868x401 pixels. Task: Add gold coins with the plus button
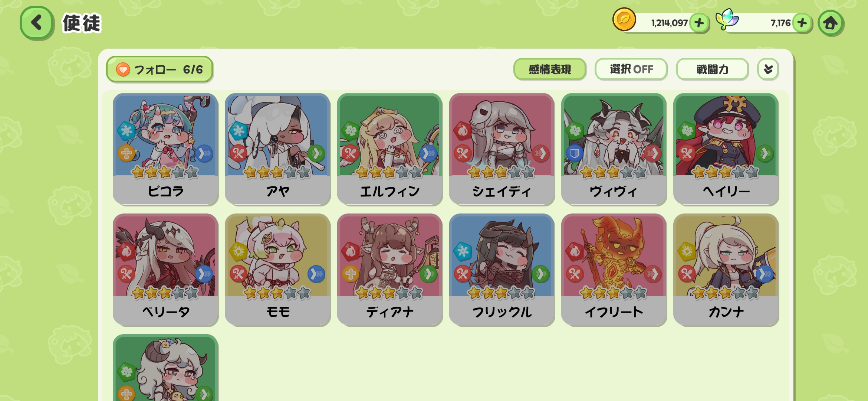(x=699, y=23)
